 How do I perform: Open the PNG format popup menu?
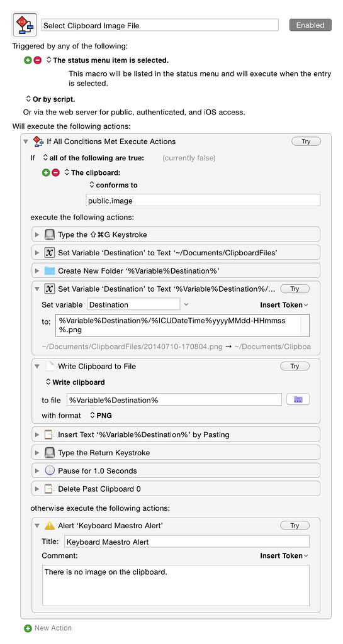(101, 416)
